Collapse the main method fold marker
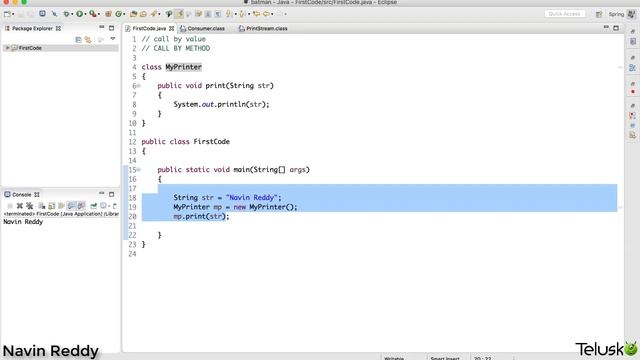 (x=139, y=170)
